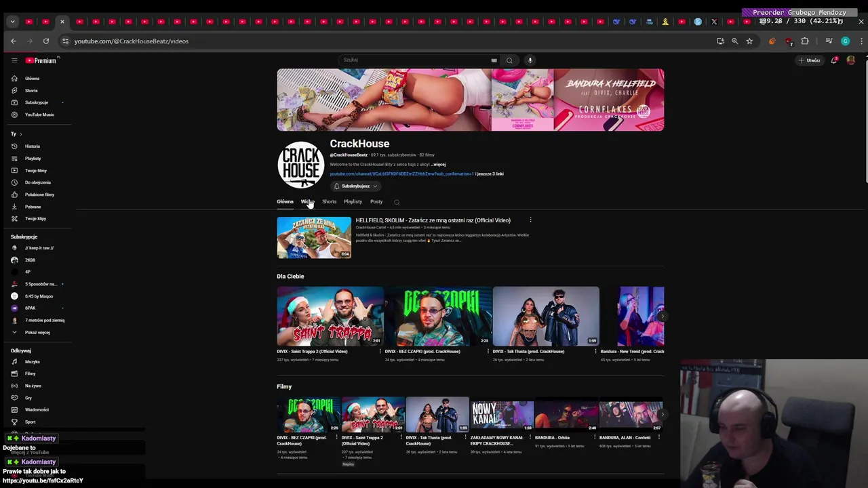
Task: Start voice search with microphone icon
Action: pos(530,60)
